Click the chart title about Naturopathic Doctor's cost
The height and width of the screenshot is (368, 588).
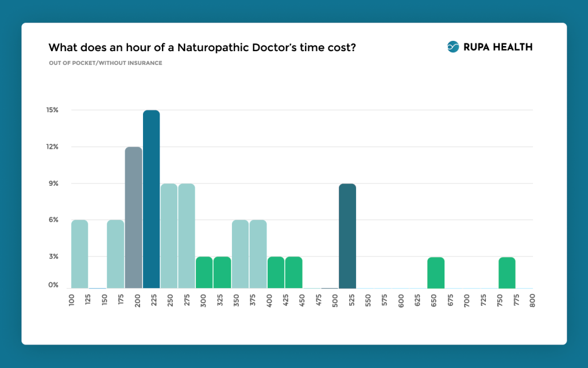tap(202, 47)
